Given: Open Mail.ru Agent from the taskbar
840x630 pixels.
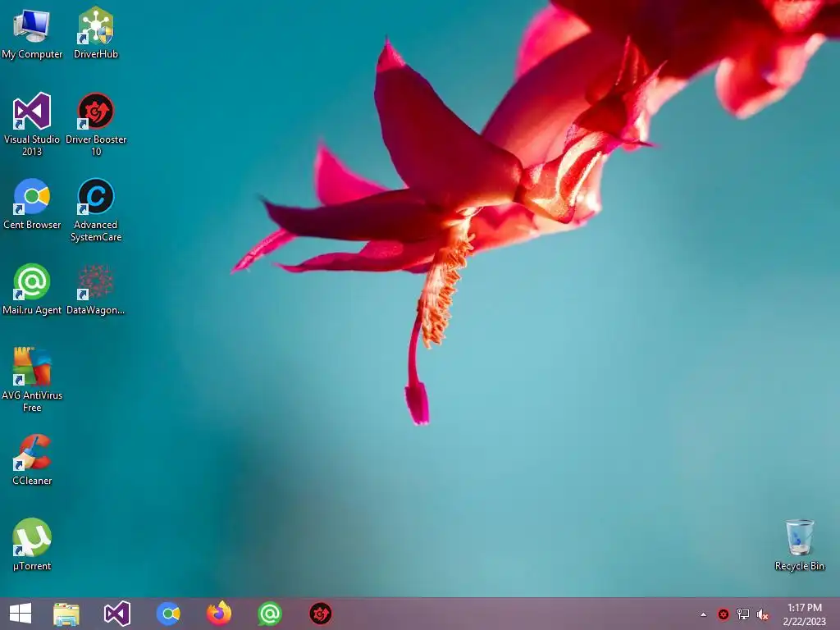Looking at the screenshot, I should pyautogui.click(x=269, y=614).
